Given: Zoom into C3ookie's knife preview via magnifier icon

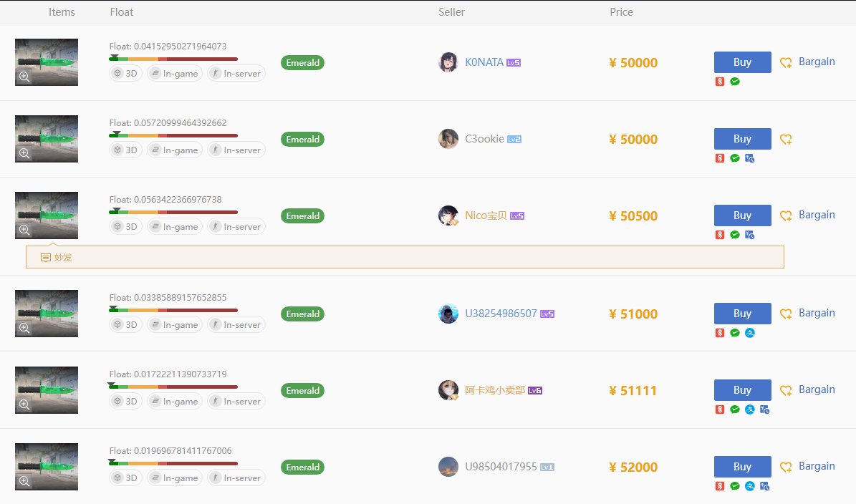Looking at the screenshot, I should [x=24, y=153].
